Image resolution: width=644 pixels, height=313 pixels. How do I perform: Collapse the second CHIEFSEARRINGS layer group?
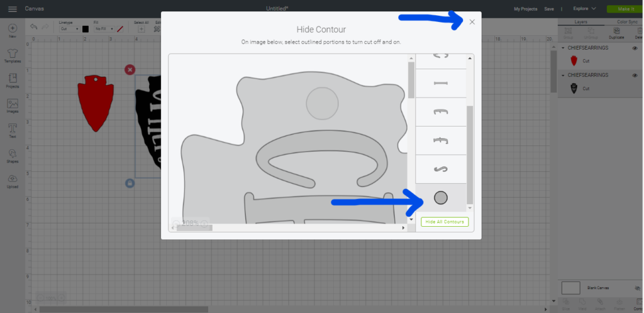(563, 76)
